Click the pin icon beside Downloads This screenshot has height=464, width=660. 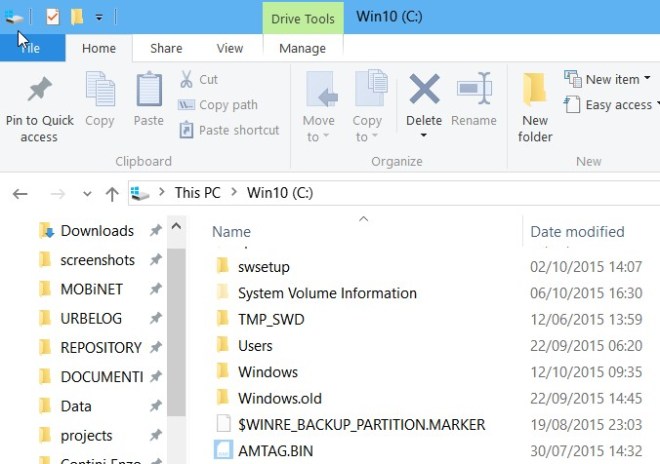click(x=156, y=230)
